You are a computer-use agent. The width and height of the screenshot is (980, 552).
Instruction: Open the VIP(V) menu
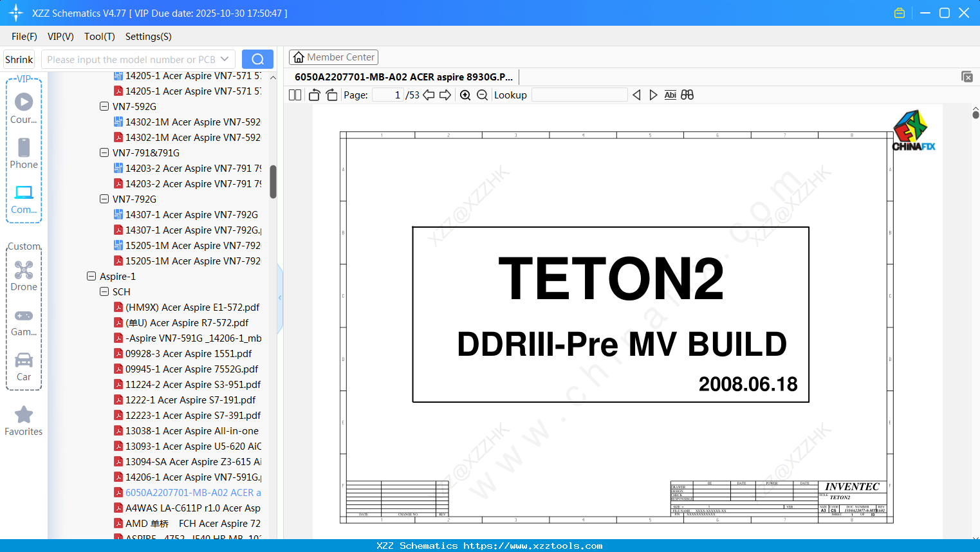click(x=60, y=37)
